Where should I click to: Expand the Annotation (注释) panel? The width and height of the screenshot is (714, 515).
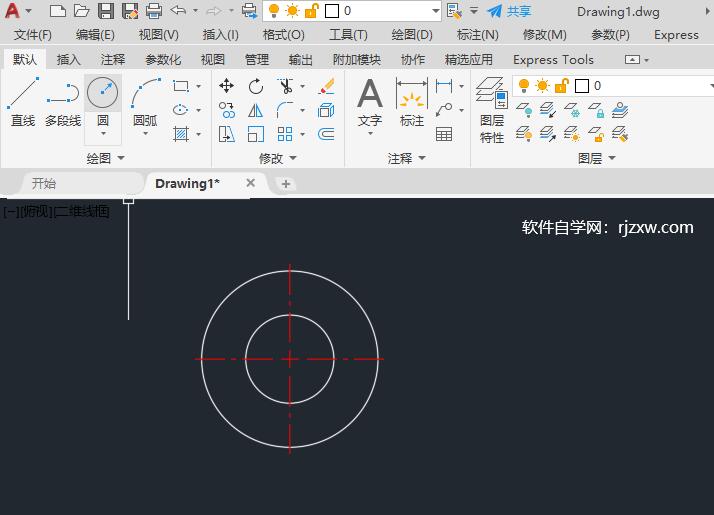407,158
